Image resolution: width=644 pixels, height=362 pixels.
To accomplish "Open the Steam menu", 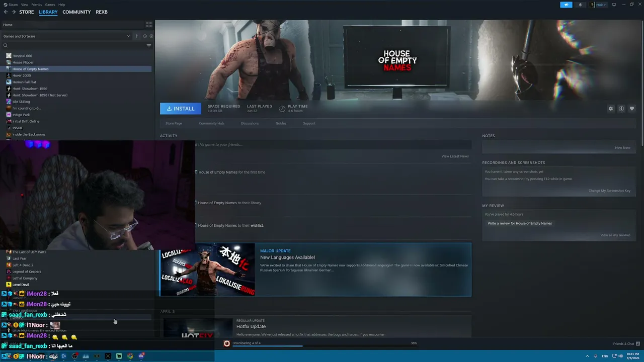I will tap(14, 5).
